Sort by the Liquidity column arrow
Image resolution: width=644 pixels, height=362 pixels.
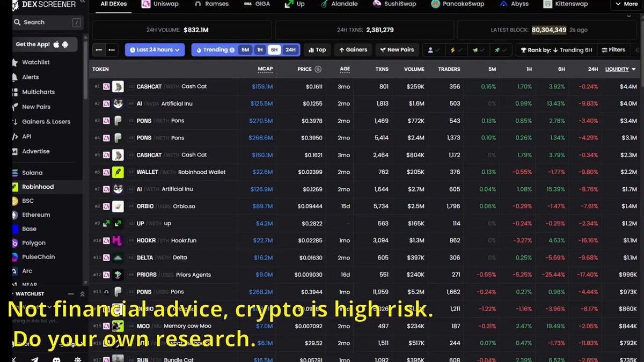point(634,69)
